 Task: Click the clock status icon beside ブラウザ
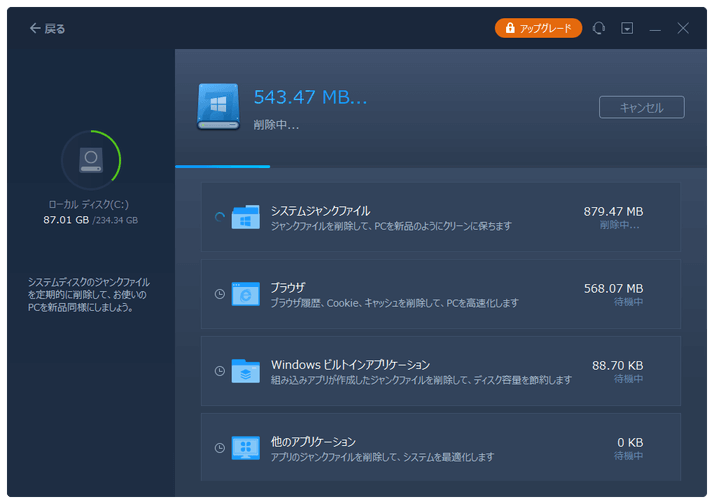click(x=220, y=294)
